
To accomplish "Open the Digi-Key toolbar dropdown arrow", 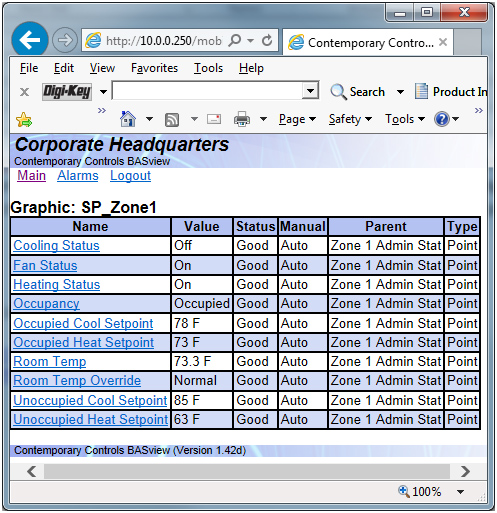I will click(103, 92).
